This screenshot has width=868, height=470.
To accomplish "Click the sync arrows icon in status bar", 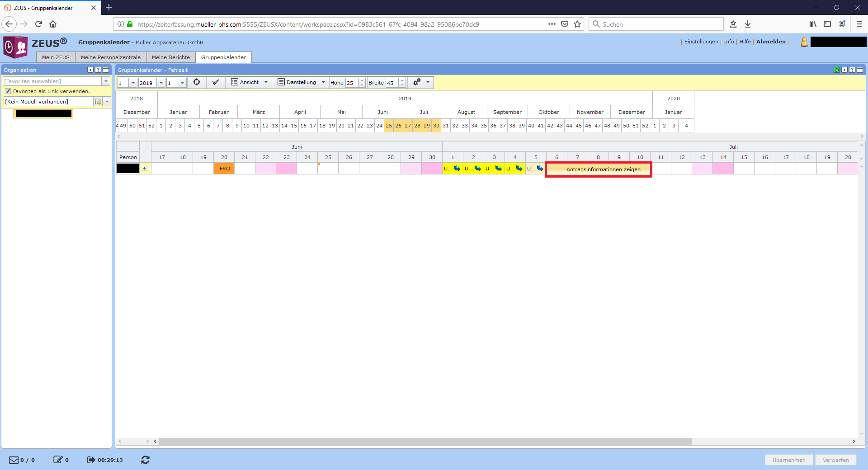I will [x=145, y=460].
